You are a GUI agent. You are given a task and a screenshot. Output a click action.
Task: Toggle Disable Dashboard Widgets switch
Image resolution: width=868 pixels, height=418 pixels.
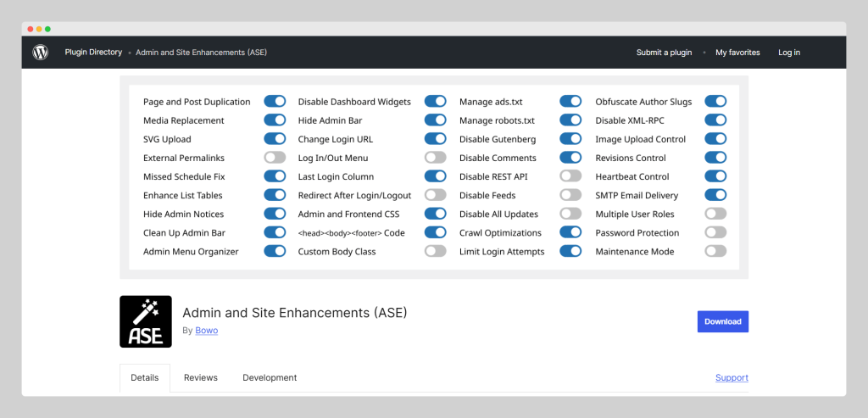(435, 101)
